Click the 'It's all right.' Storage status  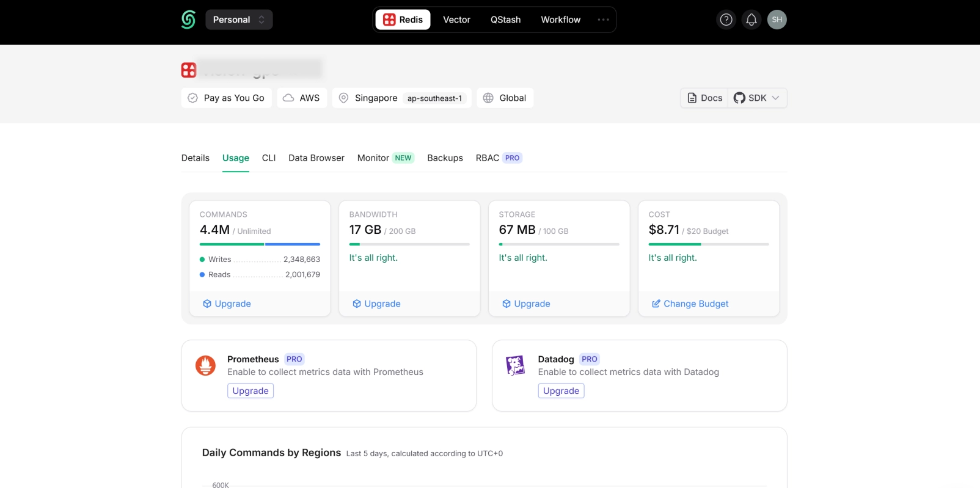tap(523, 258)
